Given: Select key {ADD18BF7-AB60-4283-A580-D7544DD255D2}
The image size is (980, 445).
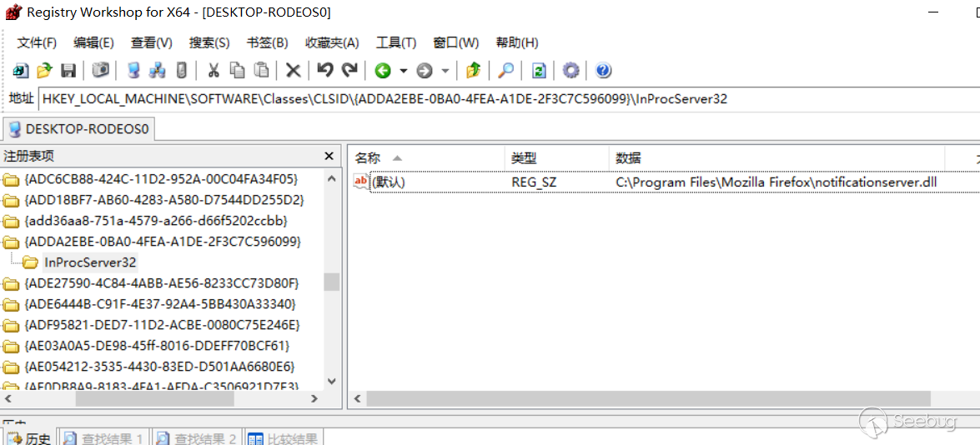Looking at the screenshot, I should (163, 200).
